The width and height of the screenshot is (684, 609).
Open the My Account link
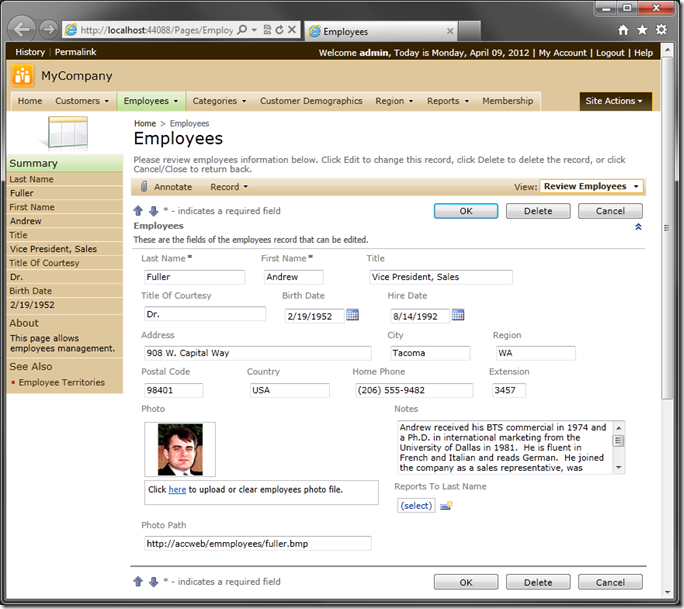[x=562, y=53]
